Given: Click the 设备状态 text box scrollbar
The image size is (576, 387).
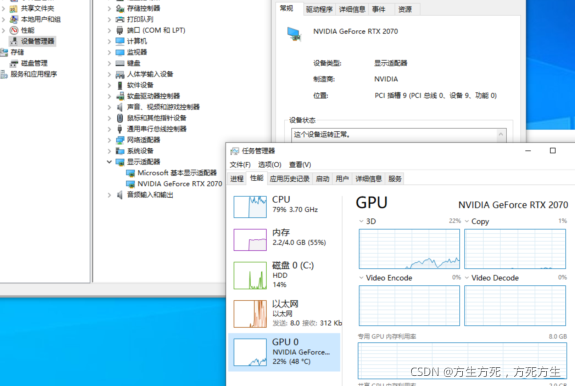Looking at the screenshot, I should click(501, 135).
